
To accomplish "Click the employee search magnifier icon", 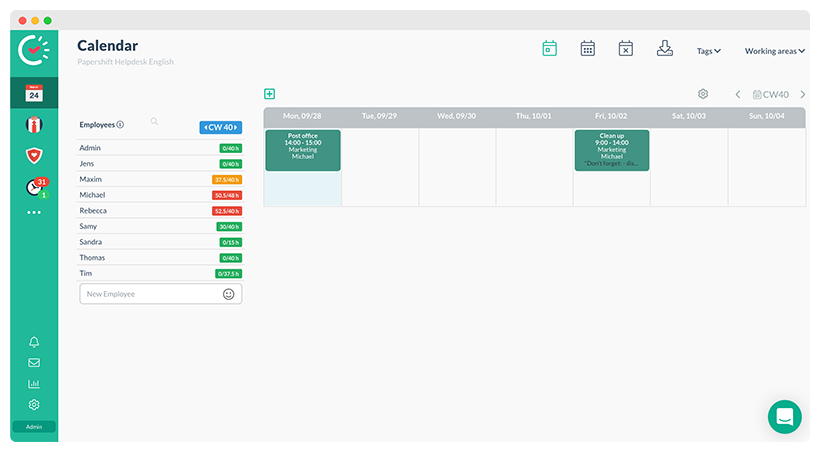I will click(154, 121).
